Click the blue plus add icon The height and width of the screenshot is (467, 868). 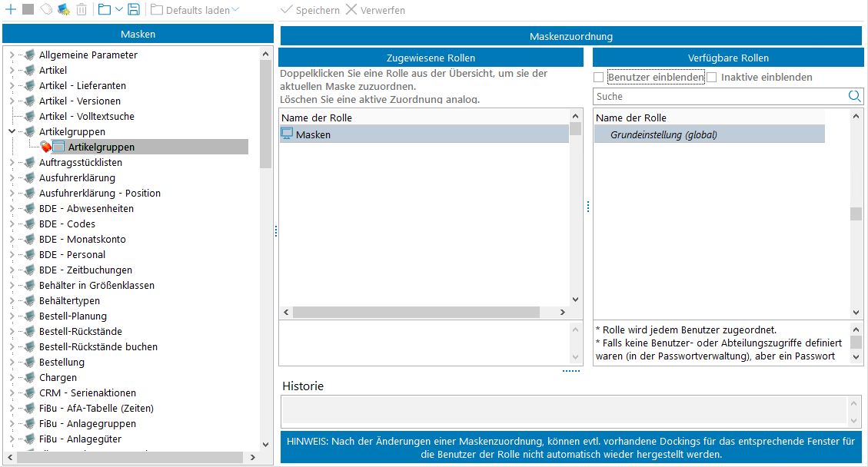11,10
